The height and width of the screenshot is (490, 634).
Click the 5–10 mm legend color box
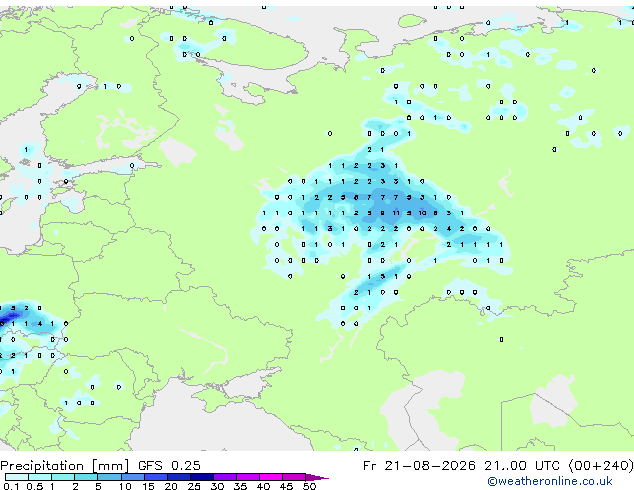109,477
